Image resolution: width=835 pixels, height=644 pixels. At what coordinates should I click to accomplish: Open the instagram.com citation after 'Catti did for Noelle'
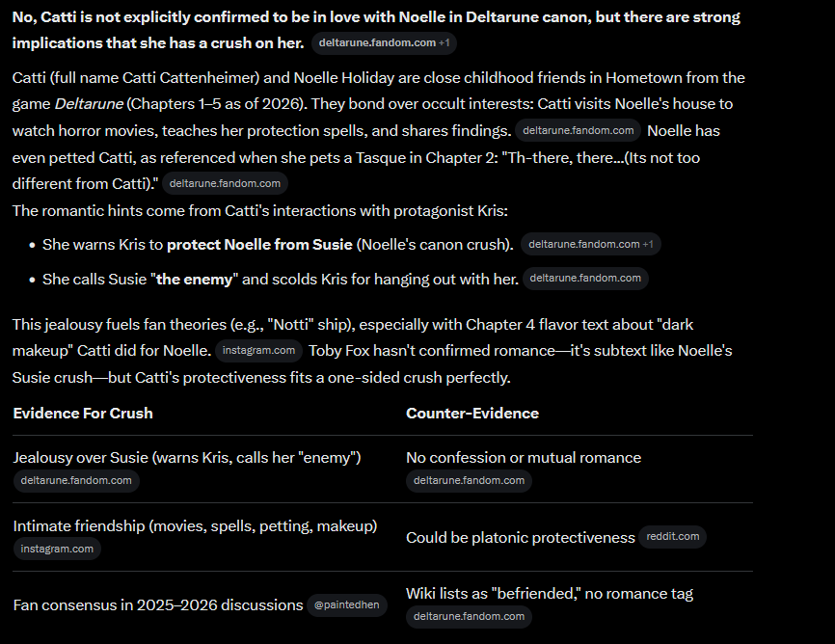click(258, 351)
